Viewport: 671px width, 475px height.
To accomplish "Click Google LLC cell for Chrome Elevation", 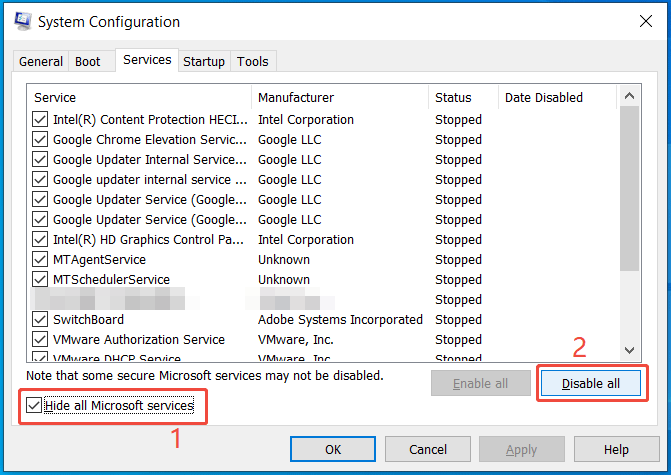I will (289, 140).
